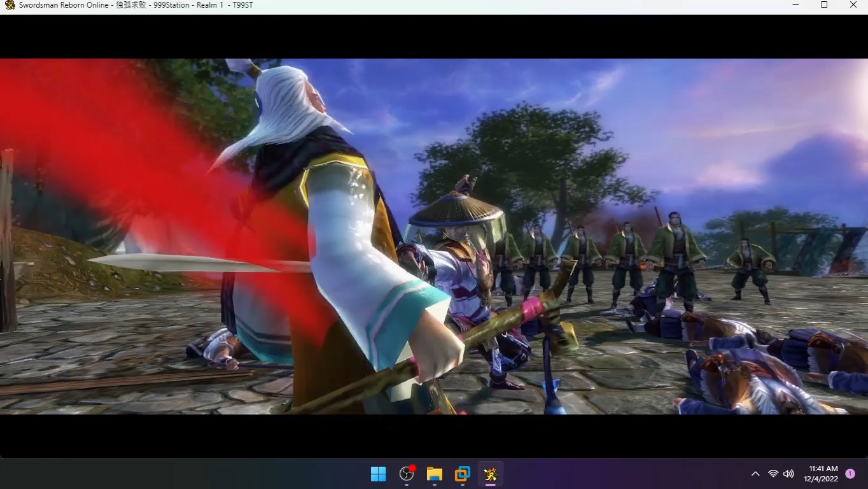868x489 pixels.
Task: Open File Explorer from the taskbar
Action: (435, 474)
